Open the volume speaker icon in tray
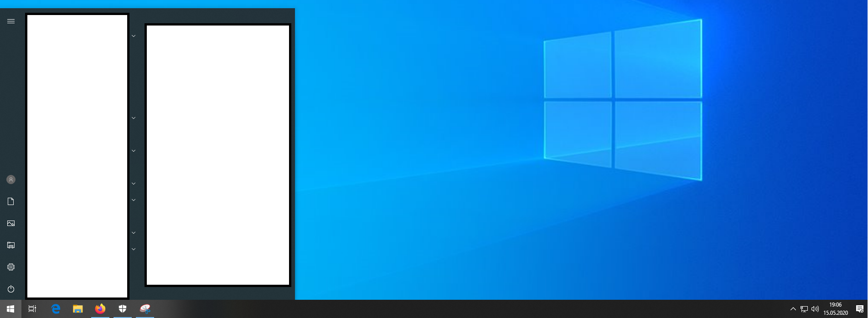Image resolution: width=868 pixels, height=318 pixels. [x=815, y=309]
